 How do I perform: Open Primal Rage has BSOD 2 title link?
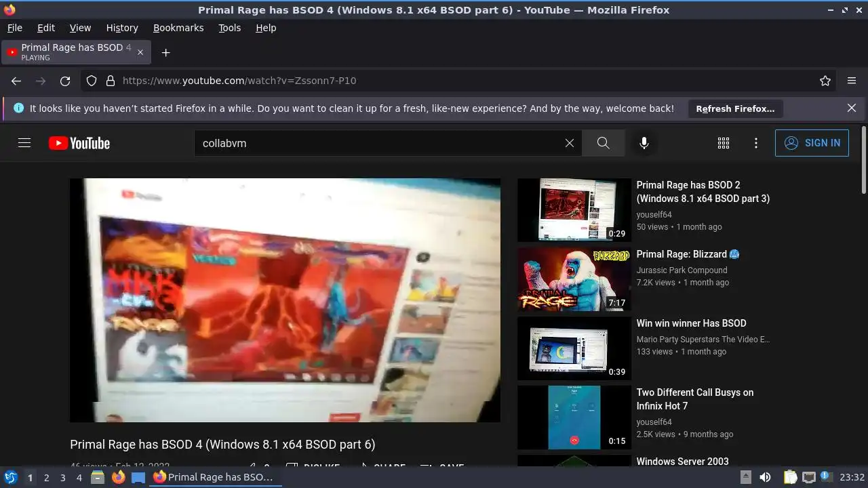pos(703,192)
